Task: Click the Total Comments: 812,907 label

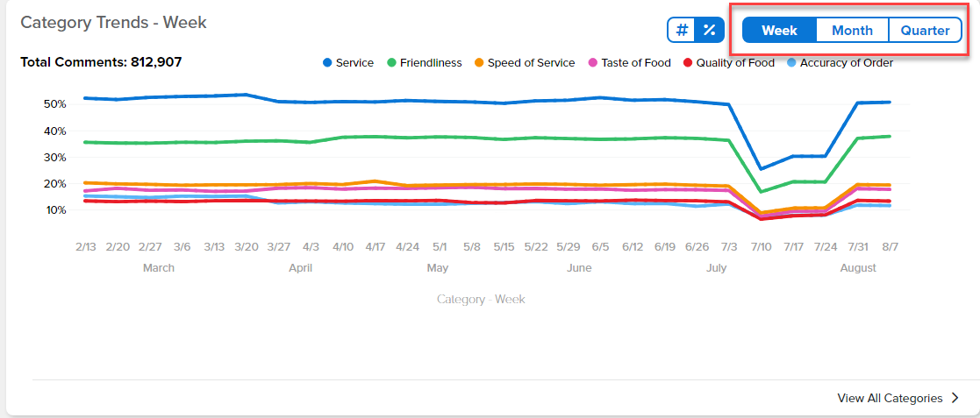Action: (101, 62)
